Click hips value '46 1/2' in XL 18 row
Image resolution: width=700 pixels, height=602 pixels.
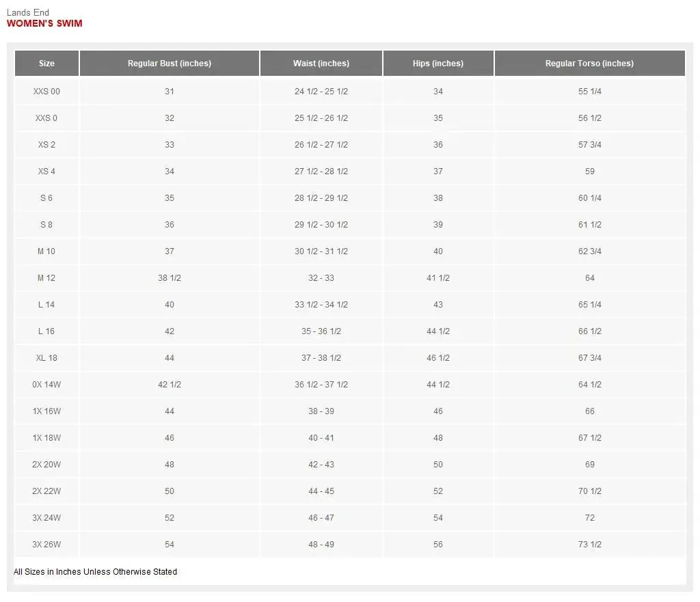pos(438,358)
